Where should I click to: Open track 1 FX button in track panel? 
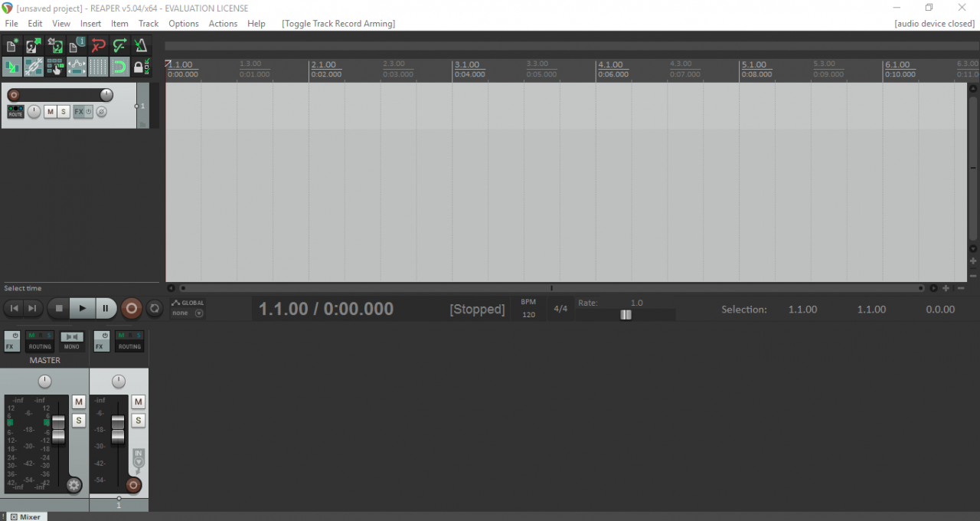click(x=78, y=112)
